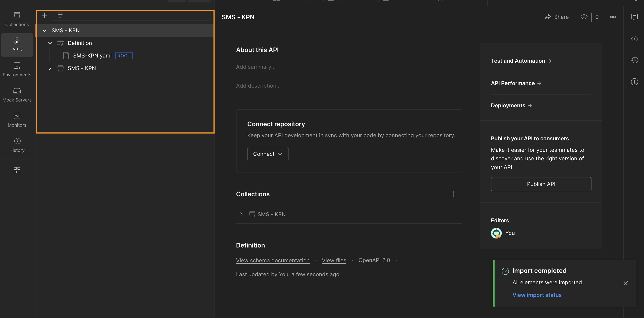The image size is (644, 318).
Task: Click the watcher count 0
Action: [x=597, y=17]
